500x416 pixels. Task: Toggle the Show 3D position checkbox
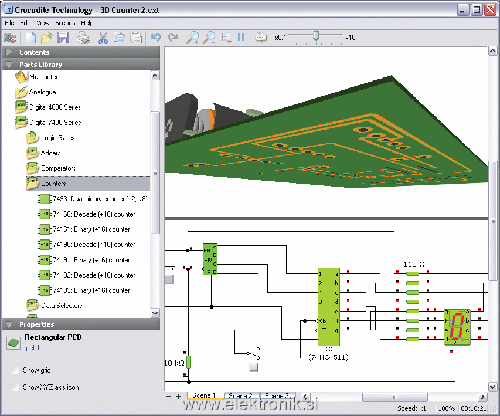pos(15,387)
